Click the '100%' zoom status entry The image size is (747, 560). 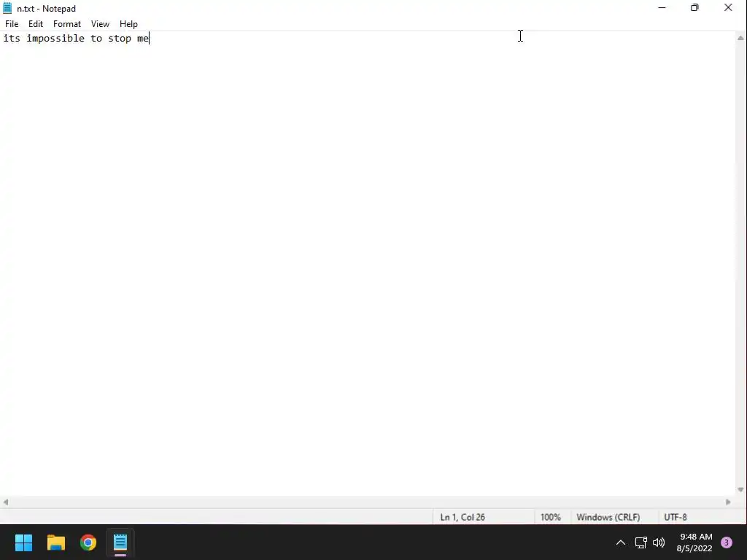pos(550,517)
